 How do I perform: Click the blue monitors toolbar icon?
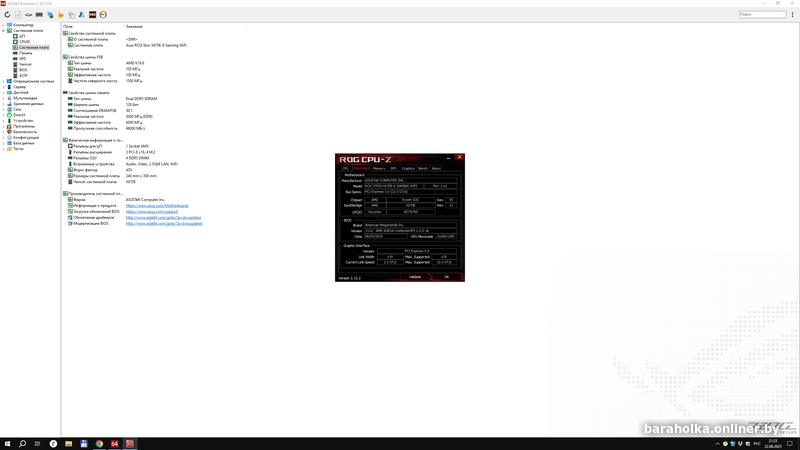(x=50, y=15)
